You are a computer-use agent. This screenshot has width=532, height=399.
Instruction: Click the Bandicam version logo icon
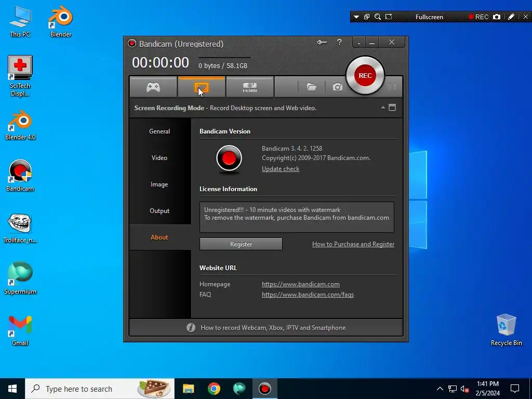[229, 158]
